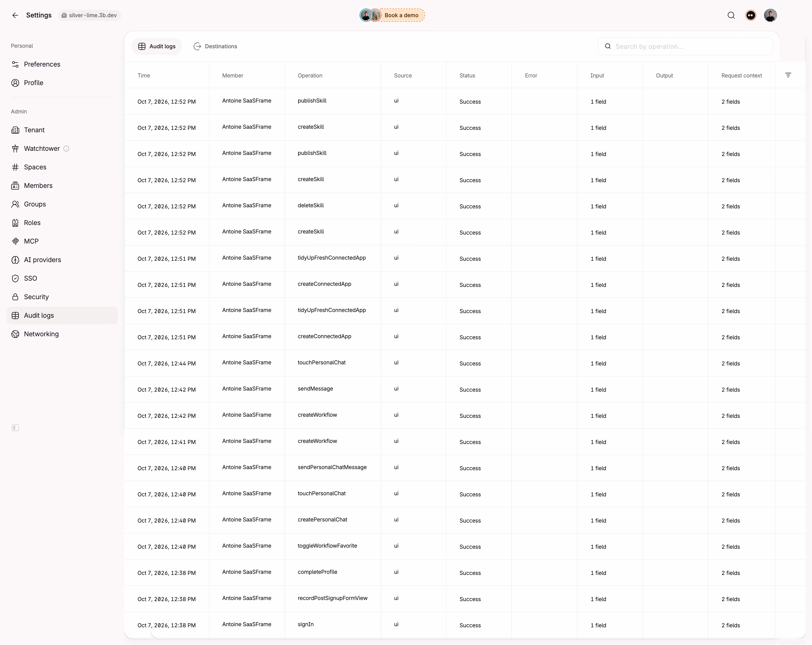
Task: Open Tenant admin page
Action: coord(62,130)
